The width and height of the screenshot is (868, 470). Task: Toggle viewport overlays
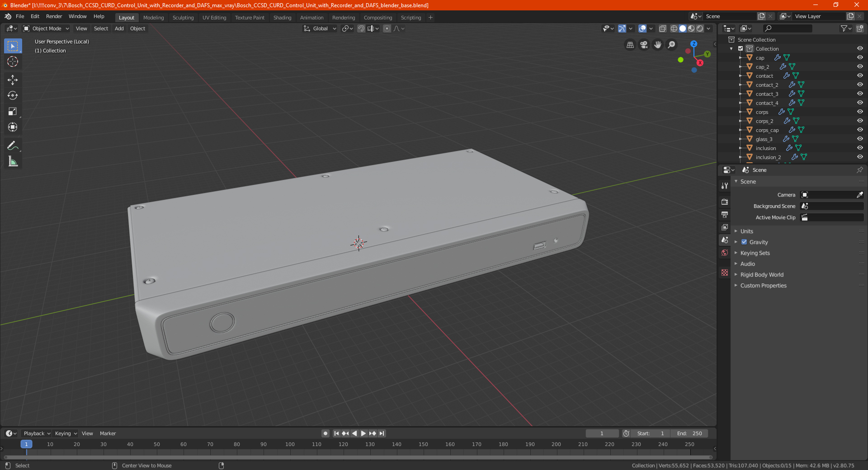click(642, 28)
